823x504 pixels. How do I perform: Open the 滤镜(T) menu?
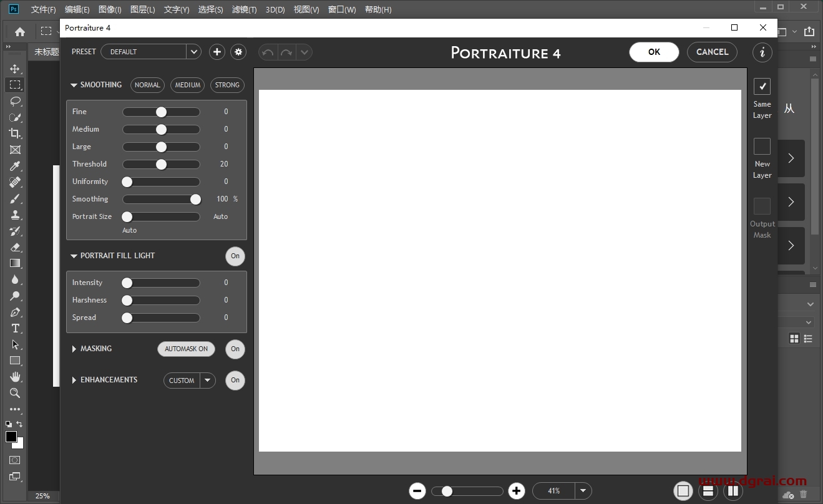(244, 9)
